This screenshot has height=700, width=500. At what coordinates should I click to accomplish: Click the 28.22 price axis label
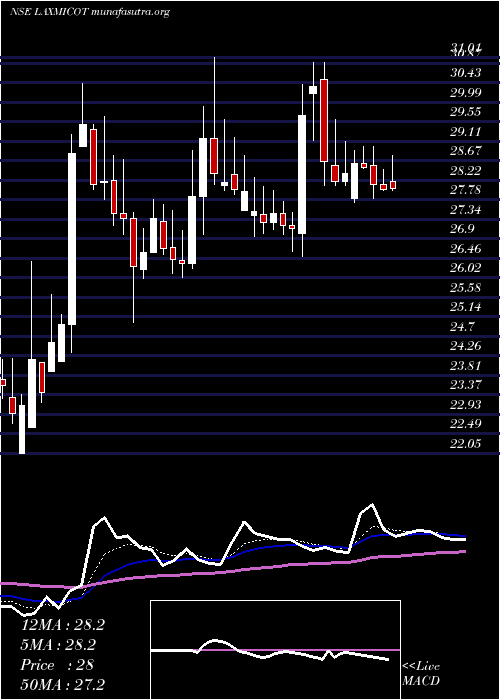point(467,171)
